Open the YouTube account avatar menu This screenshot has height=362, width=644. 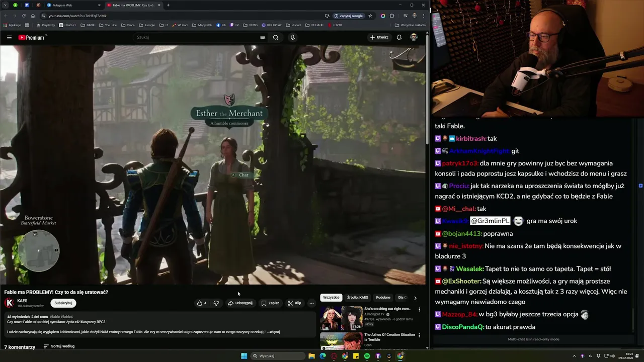[x=414, y=37]
